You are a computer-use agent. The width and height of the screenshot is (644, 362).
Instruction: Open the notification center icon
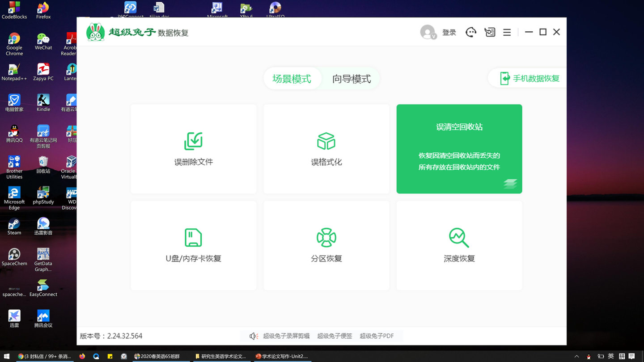pyautogui.click(x=632, y=356)
